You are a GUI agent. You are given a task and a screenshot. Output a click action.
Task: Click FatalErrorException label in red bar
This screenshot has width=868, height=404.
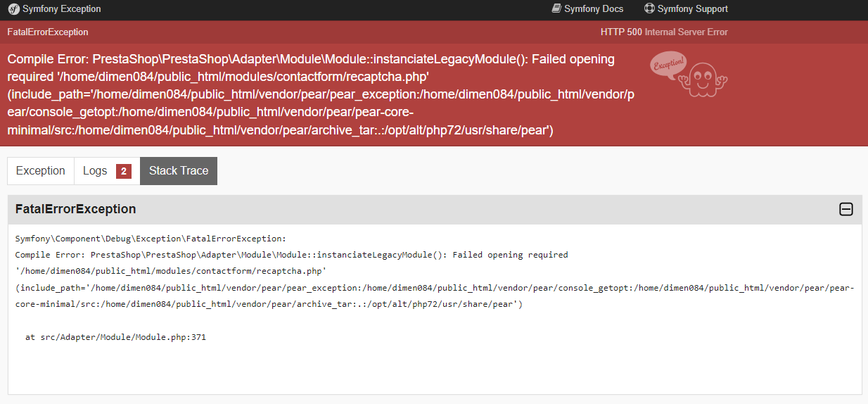click(48, 32)
